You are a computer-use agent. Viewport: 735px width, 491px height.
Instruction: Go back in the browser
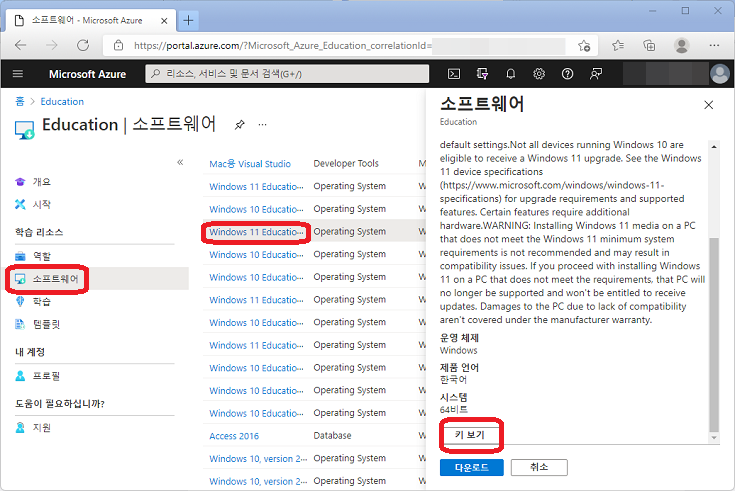21,45
